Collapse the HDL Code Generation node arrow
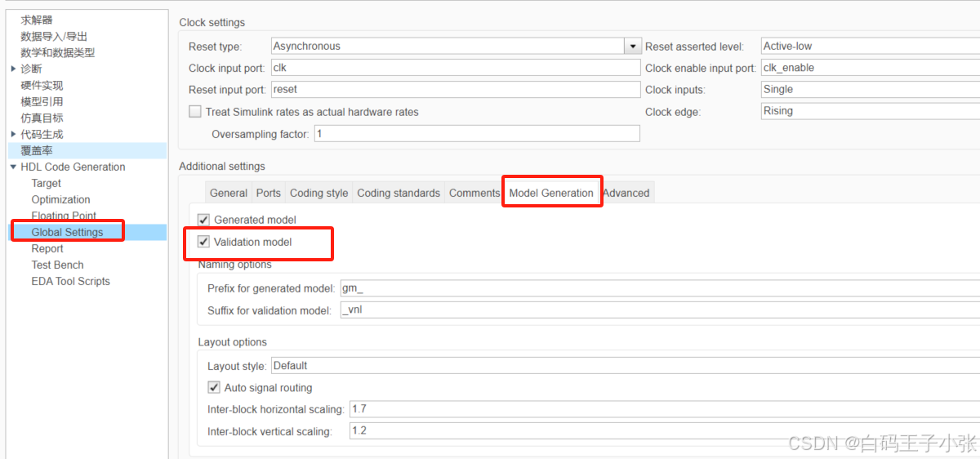The image size is (980, 459). pos(13,167)
